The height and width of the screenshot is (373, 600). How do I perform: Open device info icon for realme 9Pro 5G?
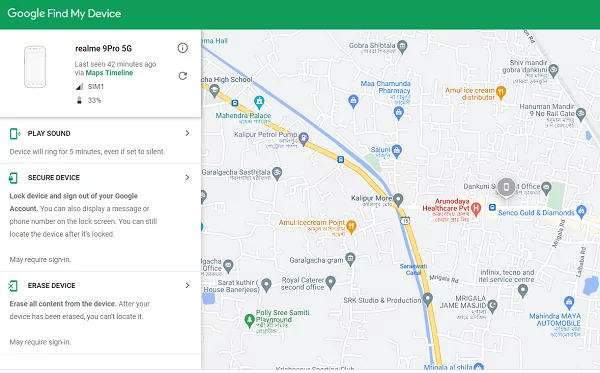coord(183,48)
